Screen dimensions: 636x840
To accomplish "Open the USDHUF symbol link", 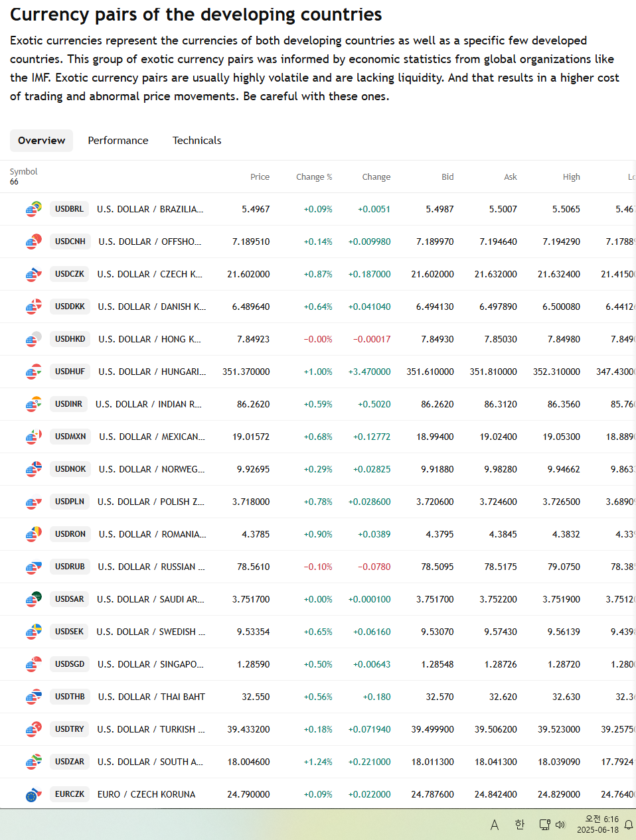I will pos(70,372).
